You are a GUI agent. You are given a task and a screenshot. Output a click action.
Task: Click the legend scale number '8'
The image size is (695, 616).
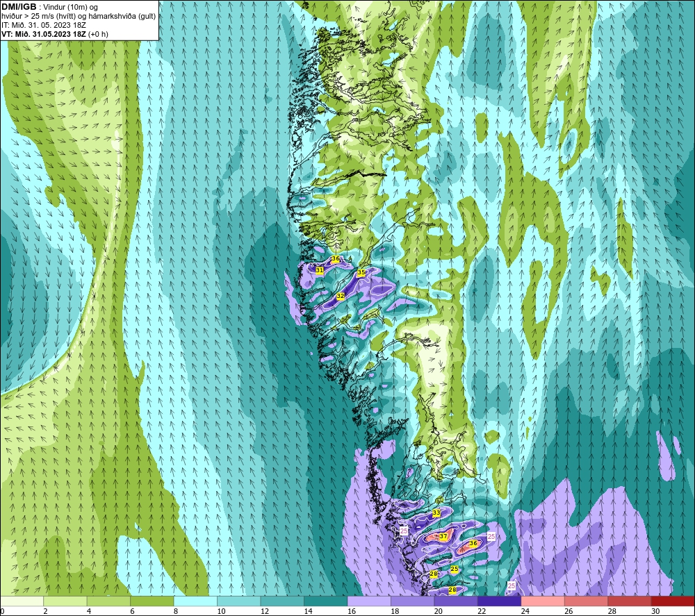176,611
